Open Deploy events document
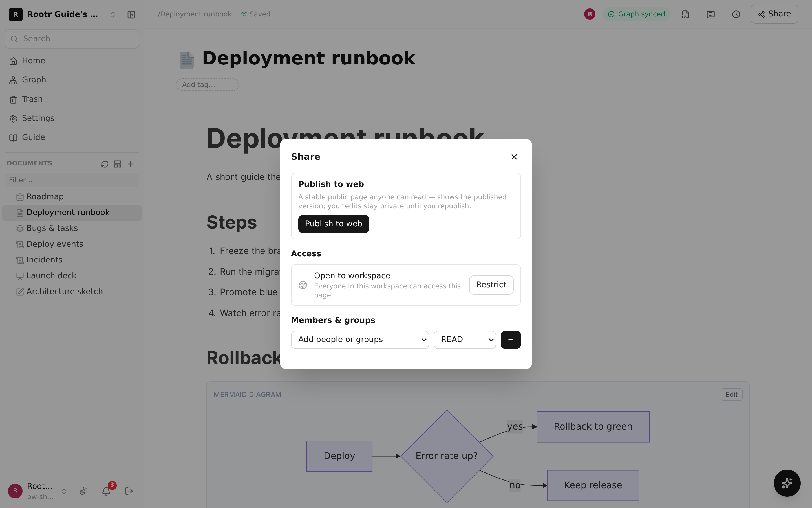Image resolution: width=812 pixels, height=508 pixels. [72, 244]
